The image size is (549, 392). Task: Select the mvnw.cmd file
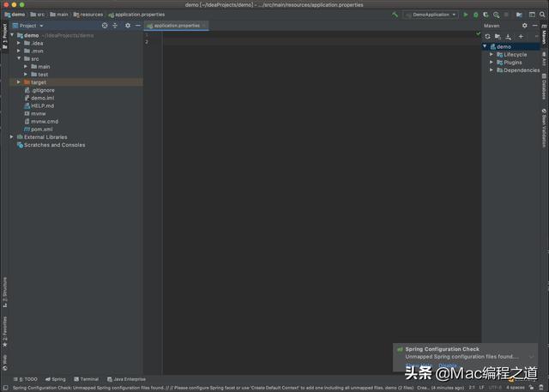tap(41, 122)
